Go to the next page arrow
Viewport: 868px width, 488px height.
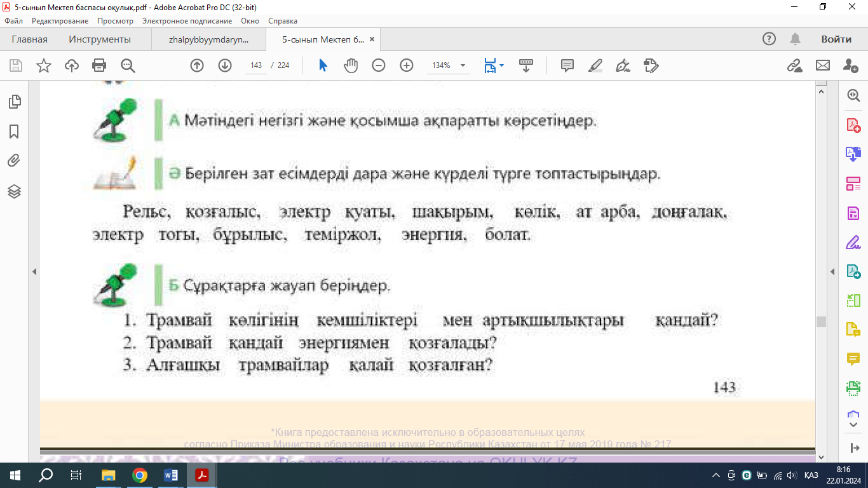click(225, 65)
